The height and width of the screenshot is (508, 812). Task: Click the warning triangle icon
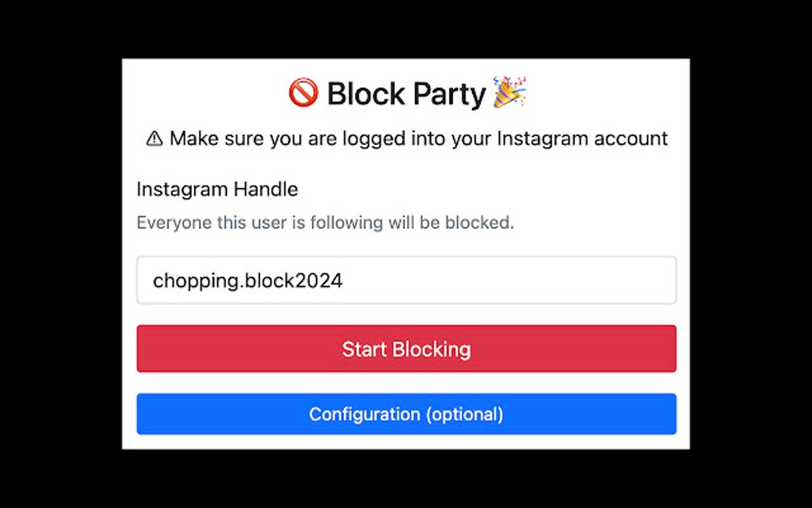(154, 139)
